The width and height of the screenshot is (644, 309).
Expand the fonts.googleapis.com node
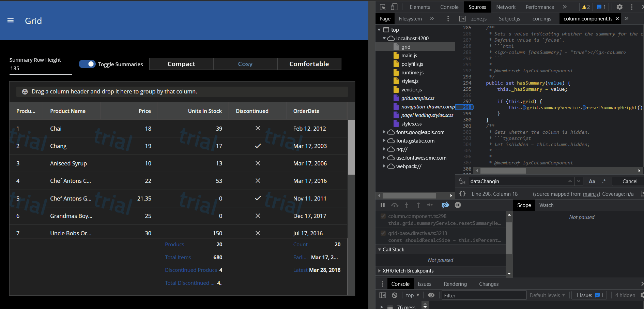click(x=384, y=132)
